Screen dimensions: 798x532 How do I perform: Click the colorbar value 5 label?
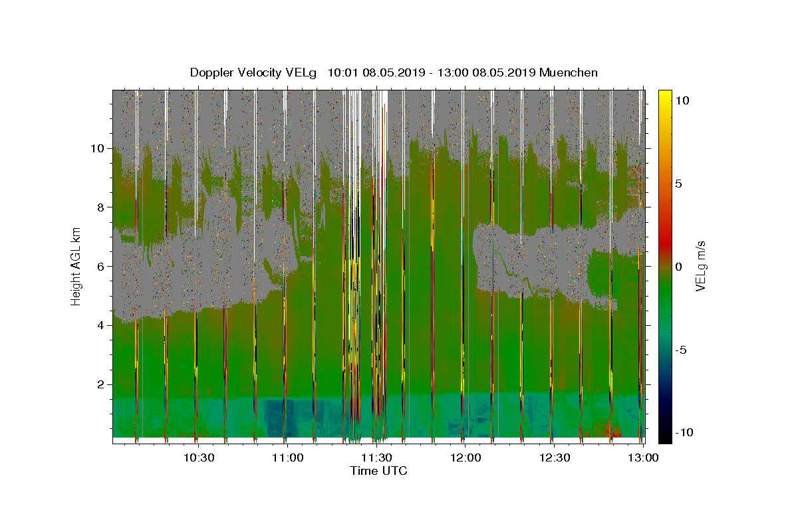pos(679,183)
